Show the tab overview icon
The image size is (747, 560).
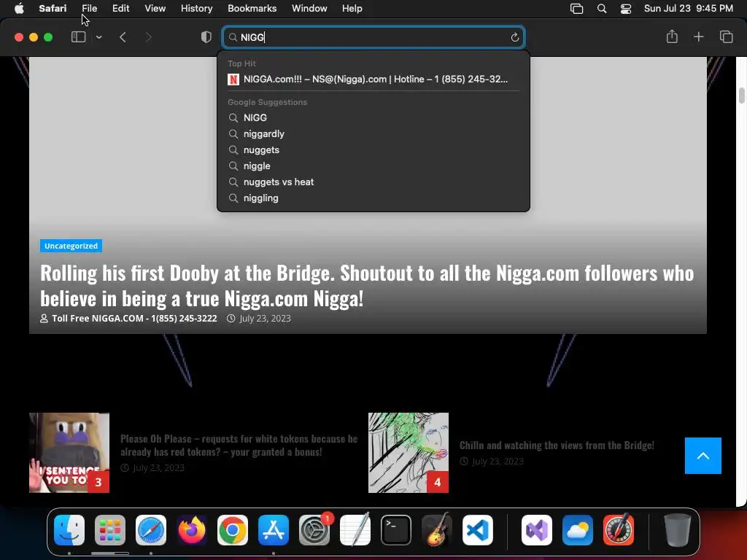click(x=726, y=36)
